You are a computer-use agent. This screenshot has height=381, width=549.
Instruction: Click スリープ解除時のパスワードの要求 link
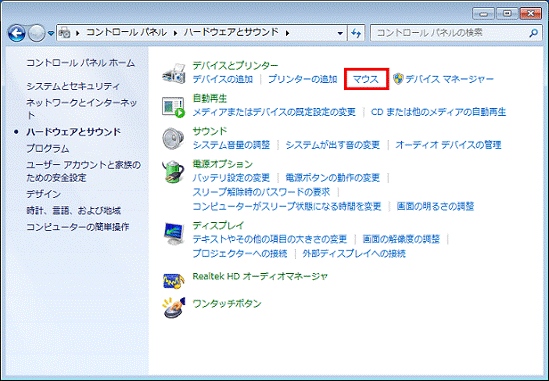tap(261, 192)
